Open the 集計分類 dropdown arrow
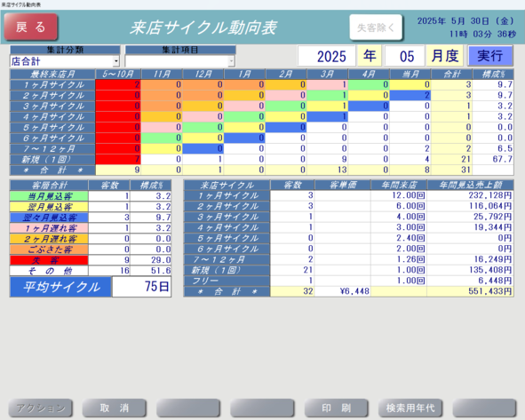525x420 pixels. [x=116, y=61]
